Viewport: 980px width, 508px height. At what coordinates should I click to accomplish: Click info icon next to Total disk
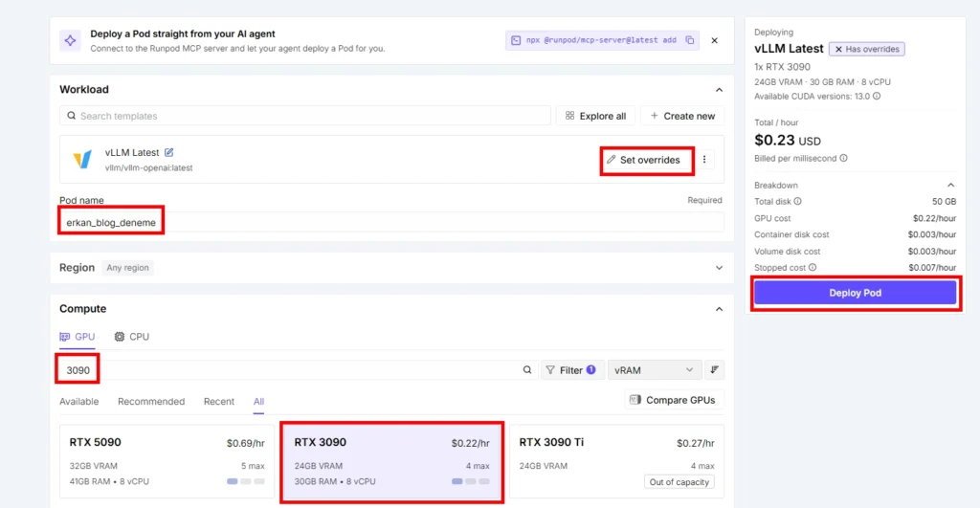tap(797, 201)
